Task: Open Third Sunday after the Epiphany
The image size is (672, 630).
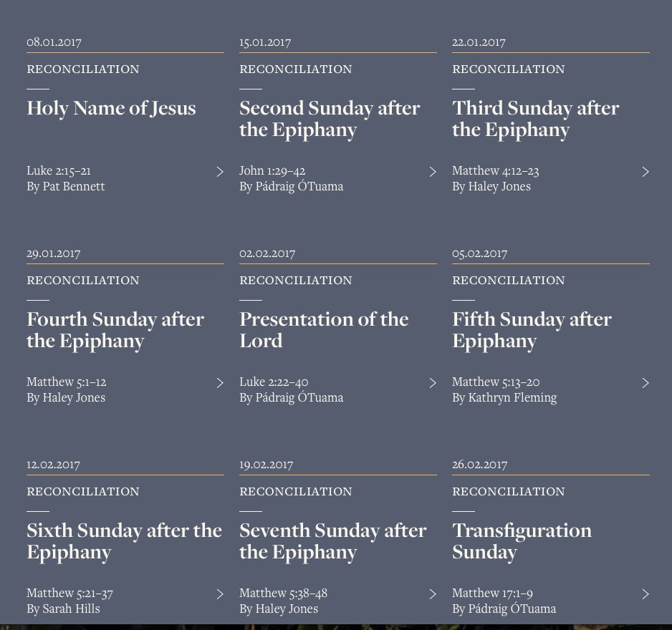Action: [x=535, y=118]
